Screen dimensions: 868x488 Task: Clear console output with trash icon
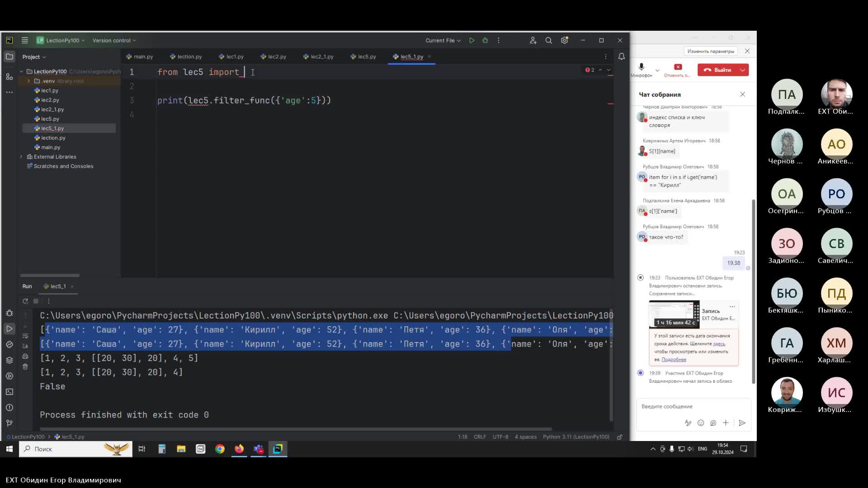click(25, 366)
